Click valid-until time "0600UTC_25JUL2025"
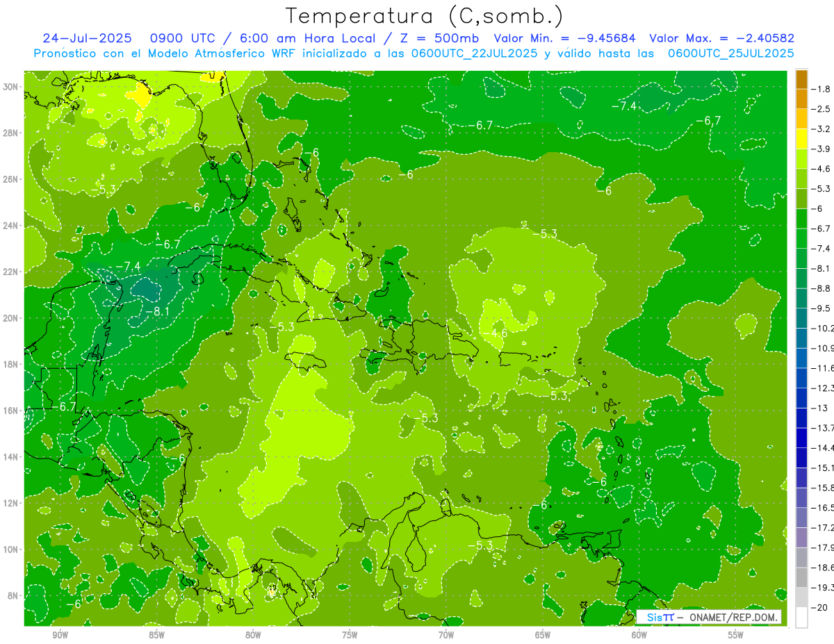834x644 pixels. pos(731,53)
